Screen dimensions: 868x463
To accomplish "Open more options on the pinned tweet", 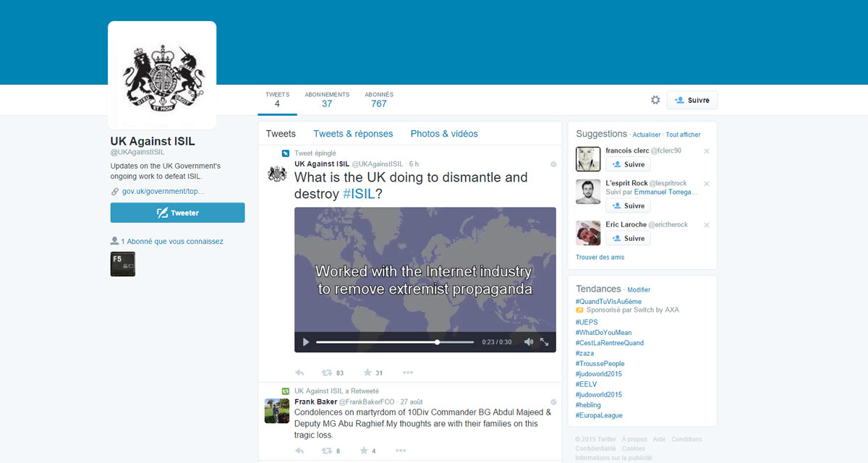I will click(408, 373).
